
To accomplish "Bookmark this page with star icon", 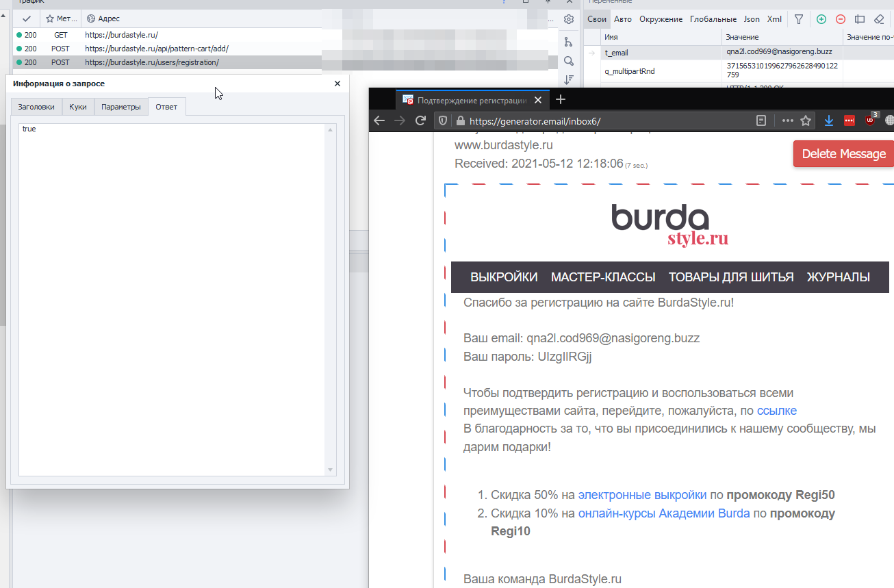I will click(x=806, y=120).
